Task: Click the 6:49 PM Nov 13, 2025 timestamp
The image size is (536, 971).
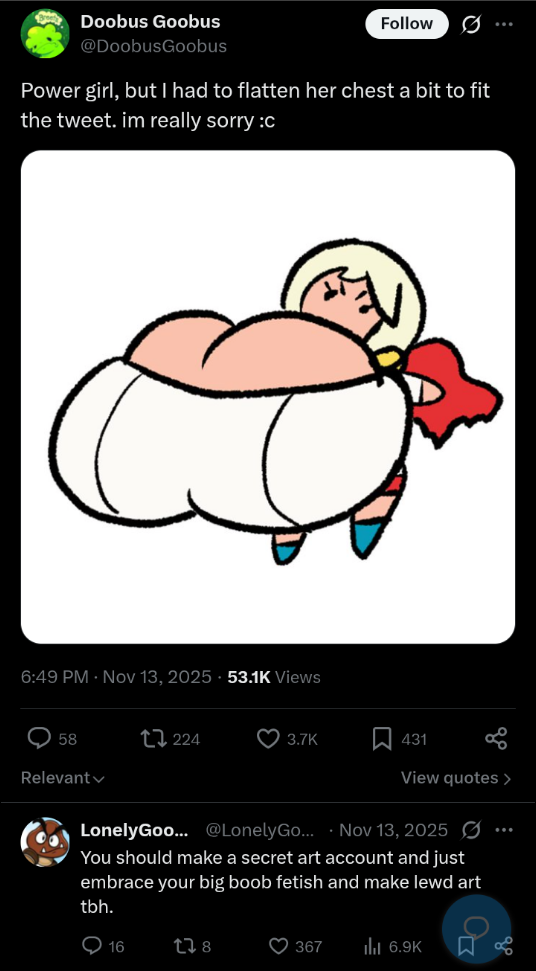Action: click(116, 677)
